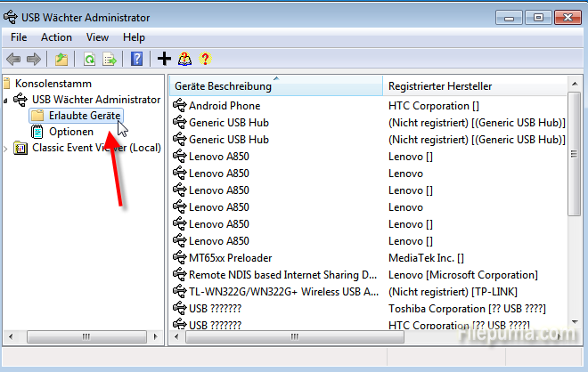This screenshot has height=372, width=588.
Task: Click the Refresh toolbar icon
Action: click(x=89, y=59)
